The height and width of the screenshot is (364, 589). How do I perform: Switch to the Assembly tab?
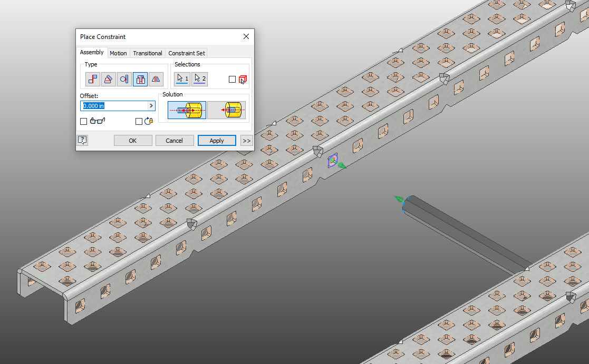tap(92, 52)
